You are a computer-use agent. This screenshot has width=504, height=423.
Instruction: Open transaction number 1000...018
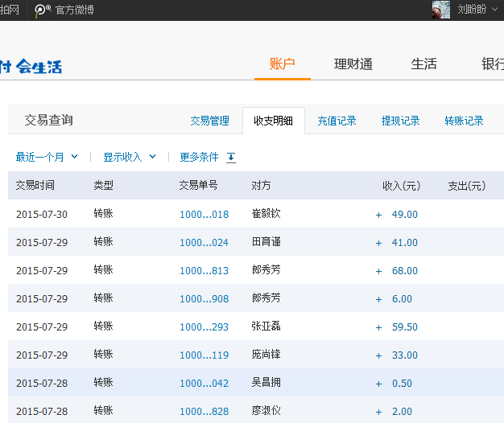pyautogui.click(x=204, y=215)
